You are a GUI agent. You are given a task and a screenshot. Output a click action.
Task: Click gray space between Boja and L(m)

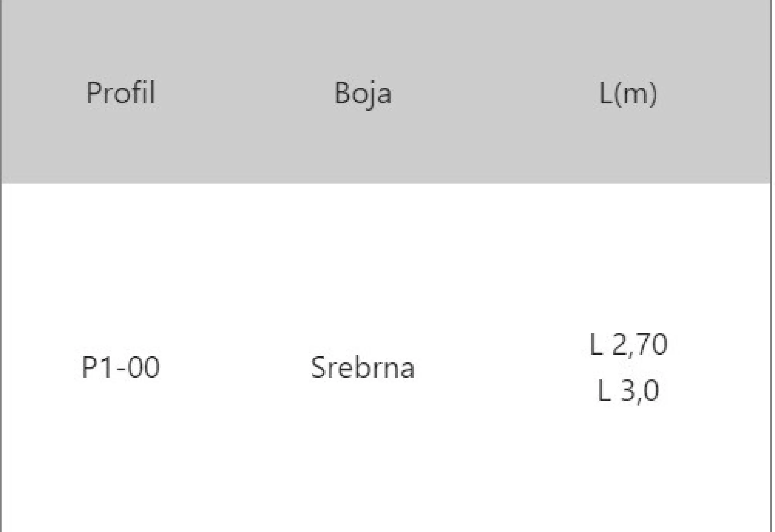pyautogui.click(x=495, y=93)
